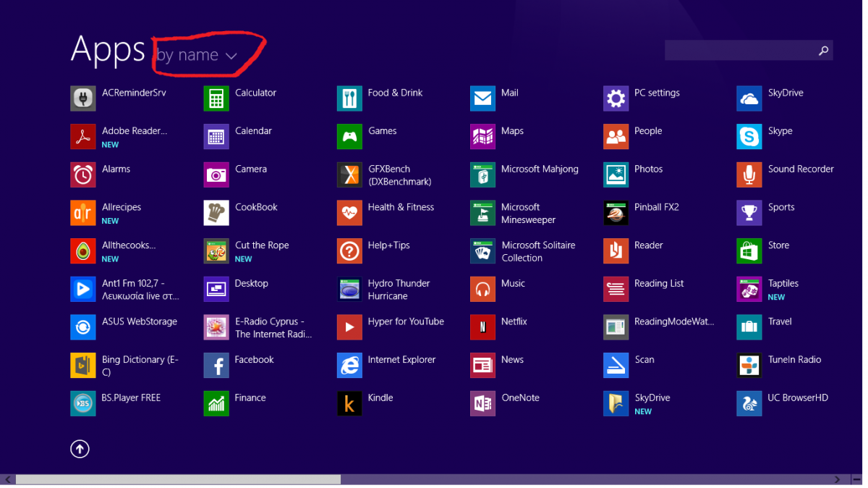868x488 pixels.
Task: Click the scrollbar right arrow
Action: coord(837,479)
